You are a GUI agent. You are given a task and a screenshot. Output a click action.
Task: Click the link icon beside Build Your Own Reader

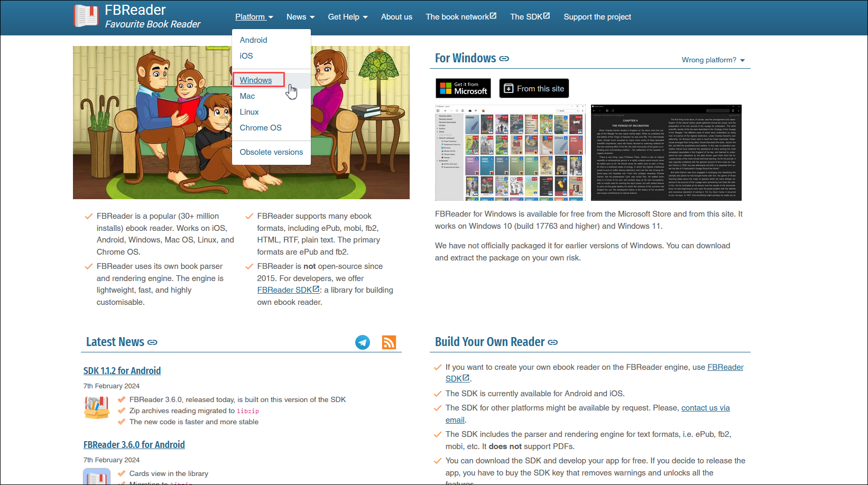point(553,342)
